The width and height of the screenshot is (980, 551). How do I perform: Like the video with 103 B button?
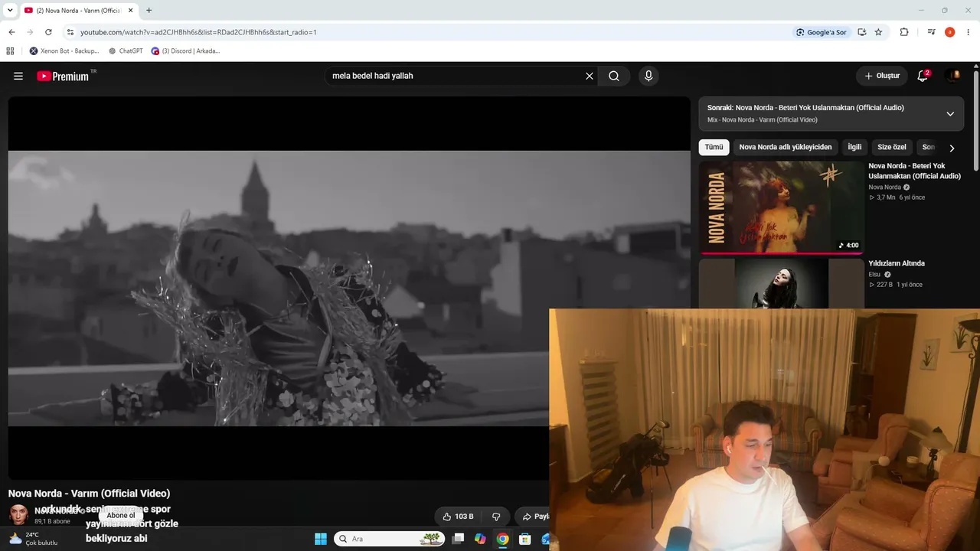click(458, 517)
